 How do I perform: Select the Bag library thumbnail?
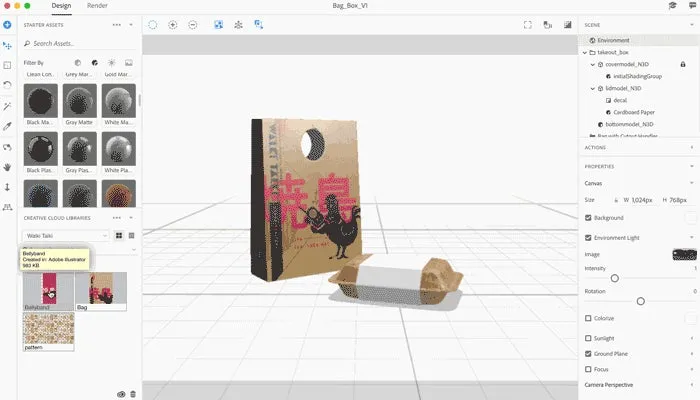pos(101,292)
